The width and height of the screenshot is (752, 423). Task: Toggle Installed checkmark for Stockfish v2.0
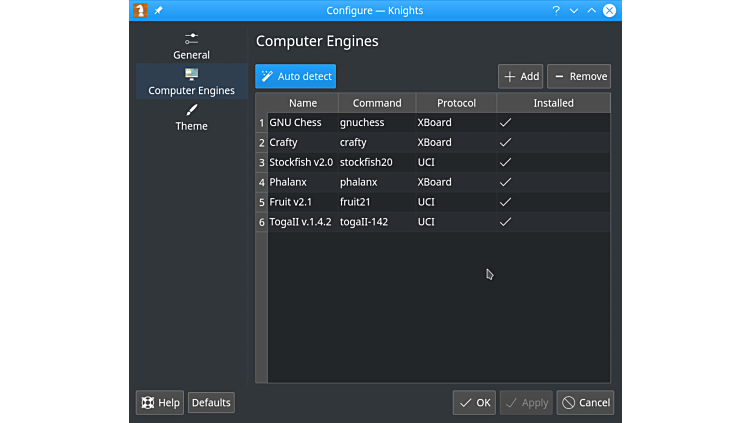tap(505, 162)
